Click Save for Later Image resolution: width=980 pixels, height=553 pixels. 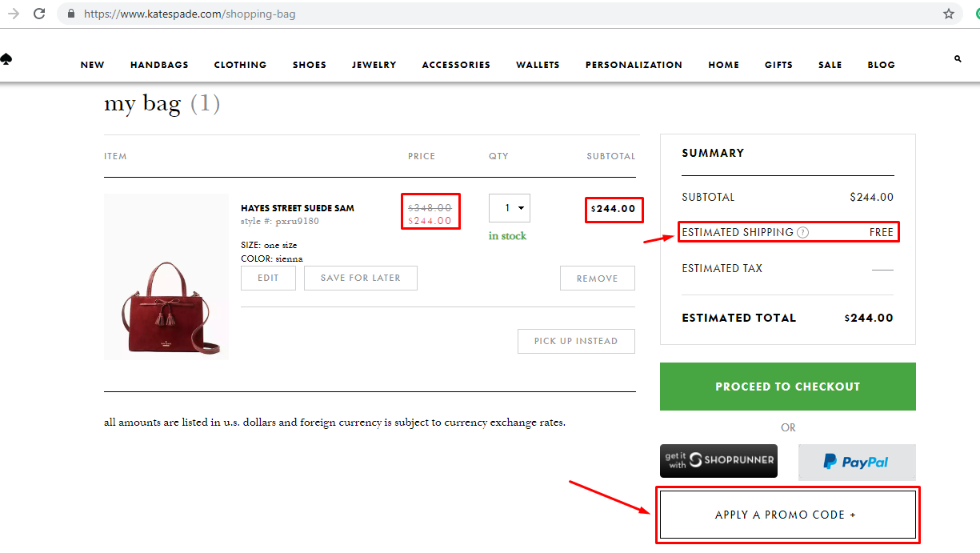click(361, 278)
